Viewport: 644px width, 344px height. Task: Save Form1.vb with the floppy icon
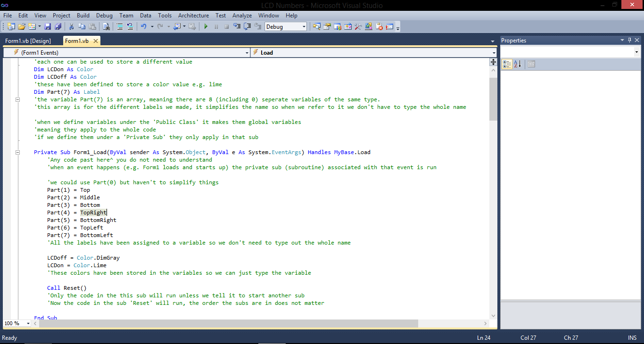48,26
